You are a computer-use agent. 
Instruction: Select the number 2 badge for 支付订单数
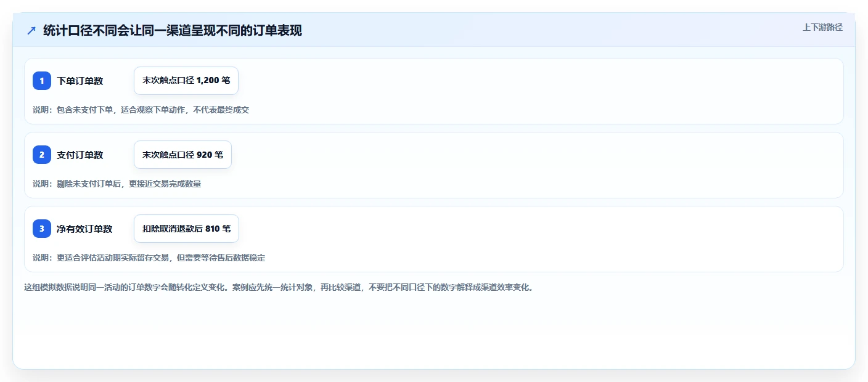tap(42, 155)
